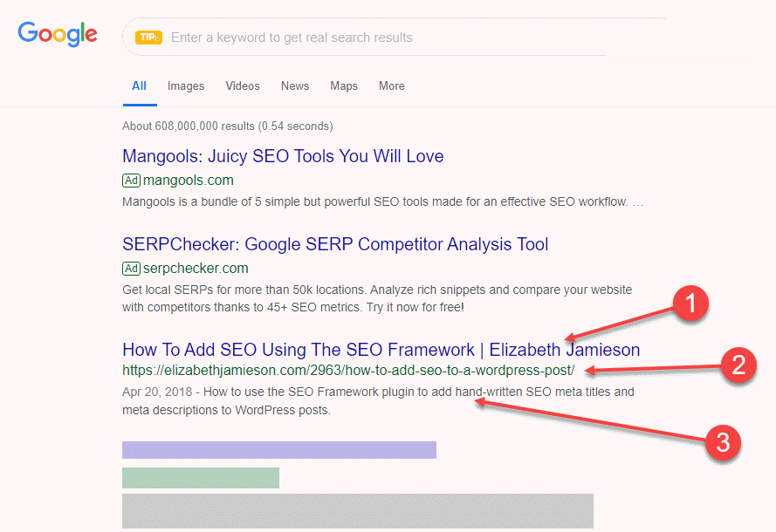This screenshot has width=776, height=532.
Task: Open the Videos search tab
Action: pyautogui.click(x=243, y=86)
